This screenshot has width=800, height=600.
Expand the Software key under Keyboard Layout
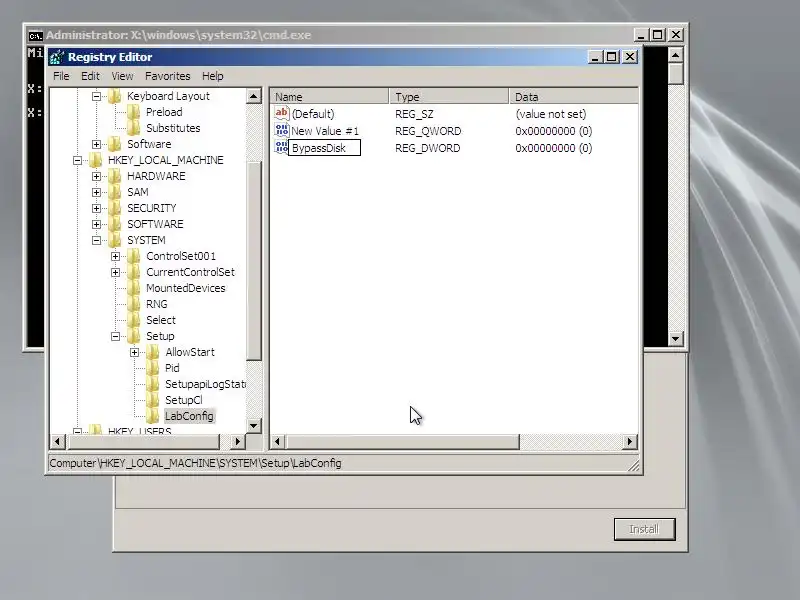[x=96, y=144]
